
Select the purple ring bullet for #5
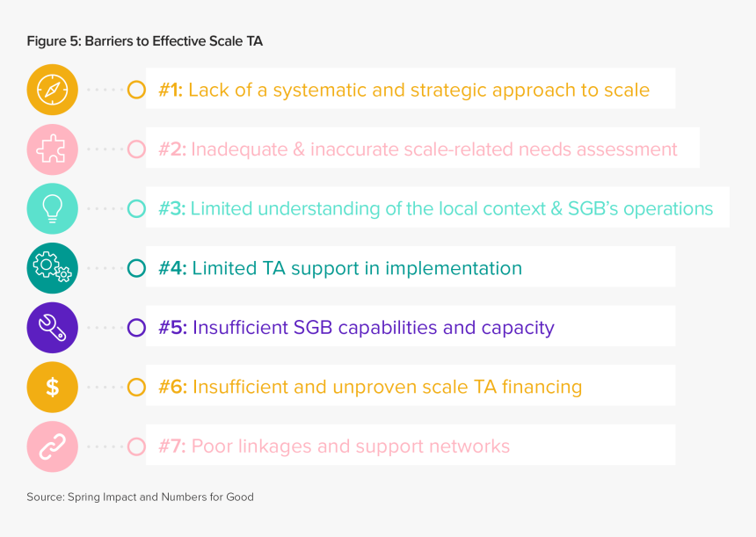pos(136,328)
